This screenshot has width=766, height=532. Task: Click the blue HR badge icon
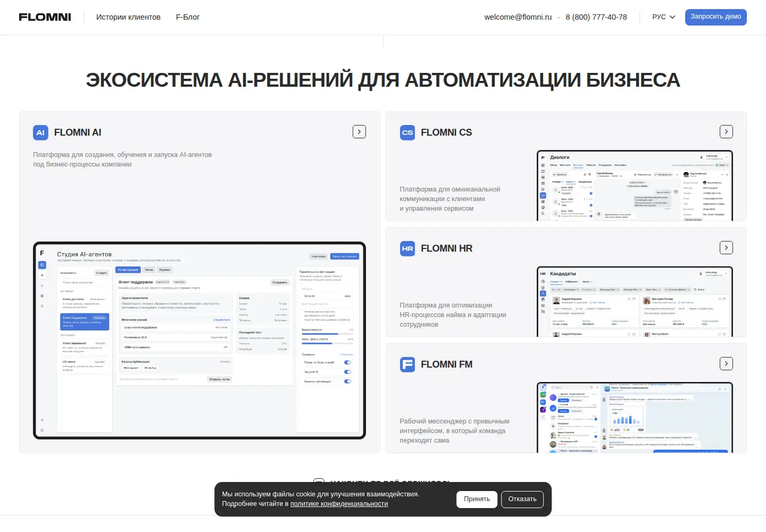pyautogui.click(x=407, y=248)
